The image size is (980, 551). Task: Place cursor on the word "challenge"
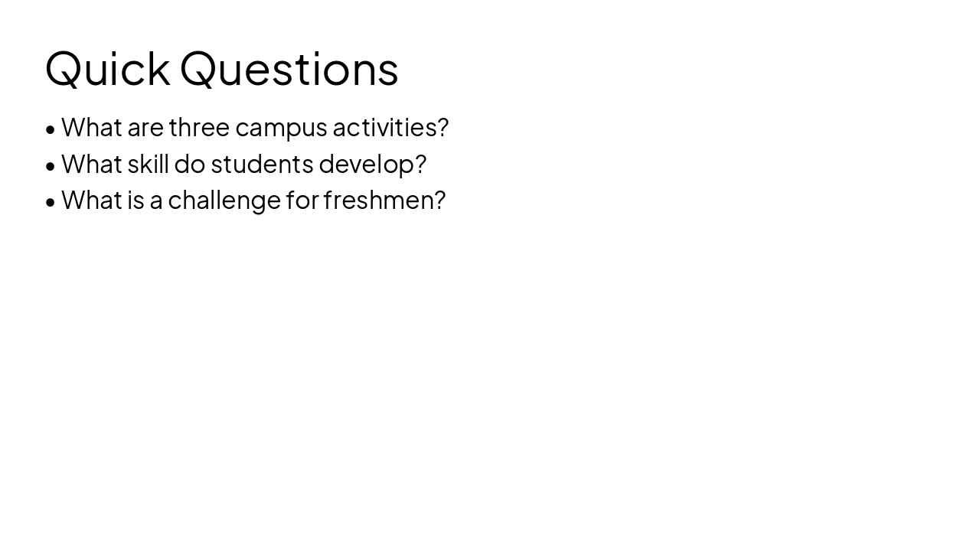click(224, 201)
